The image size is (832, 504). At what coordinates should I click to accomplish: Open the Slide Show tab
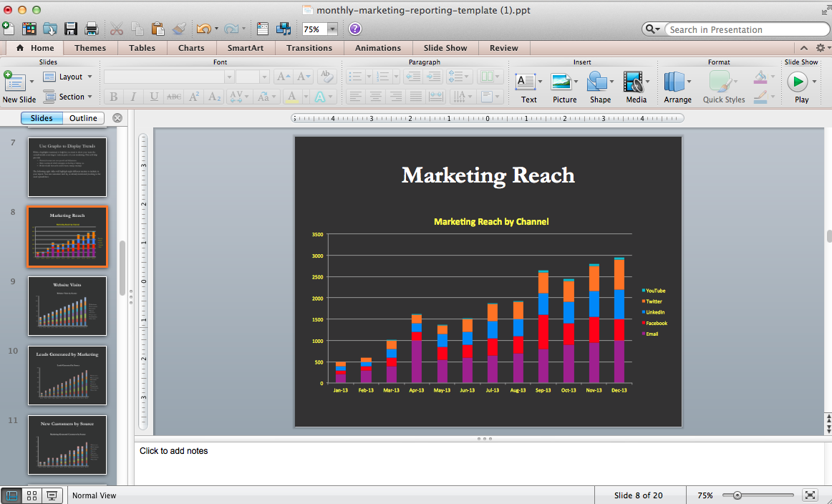pos(445,48)
